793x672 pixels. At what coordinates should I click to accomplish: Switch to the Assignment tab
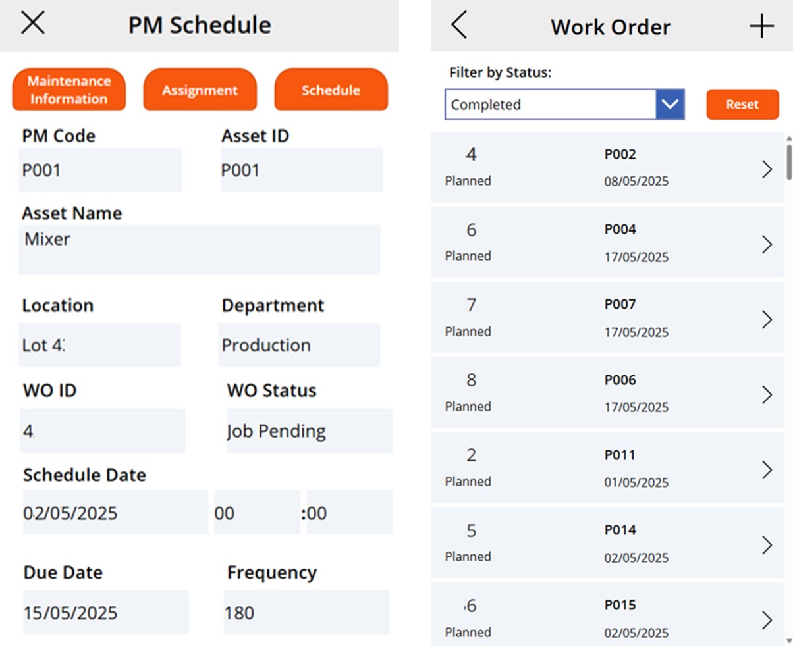point(200,90)
